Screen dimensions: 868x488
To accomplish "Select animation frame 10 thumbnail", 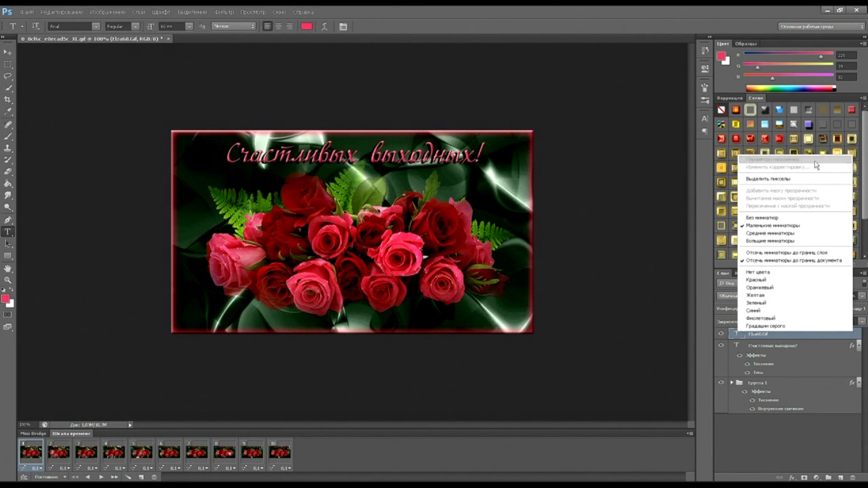I will point(279,452).
